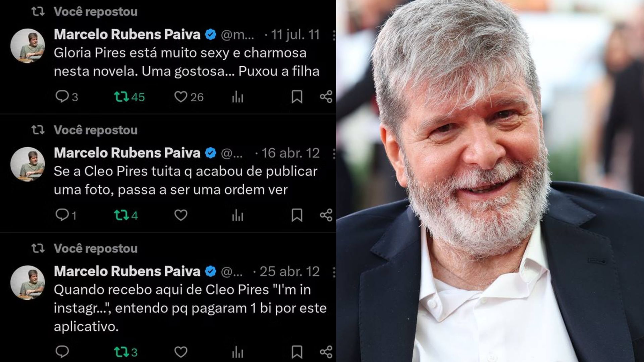644x362 pixels.
Task: View analytics for the 25 abr. 12 tweet
Action: click(x=237, y=352)
